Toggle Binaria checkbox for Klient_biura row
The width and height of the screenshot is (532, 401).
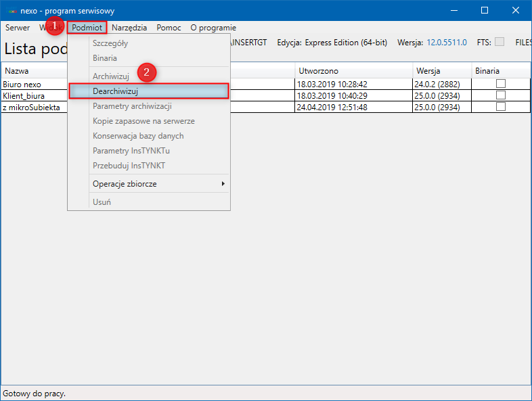(501, 95)
